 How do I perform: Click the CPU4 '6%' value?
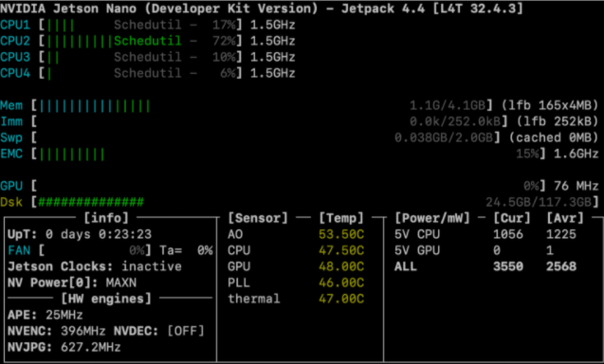tap(228, 74)
